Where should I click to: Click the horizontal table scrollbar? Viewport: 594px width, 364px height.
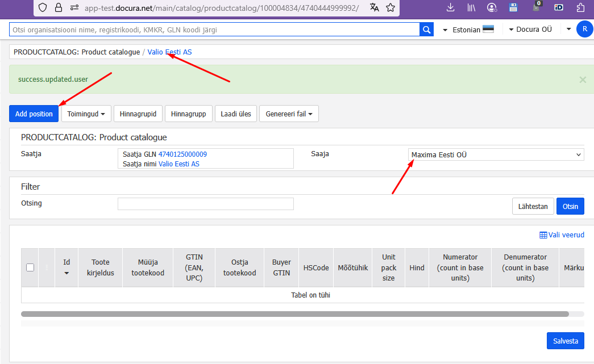click(x=295, y=314)
